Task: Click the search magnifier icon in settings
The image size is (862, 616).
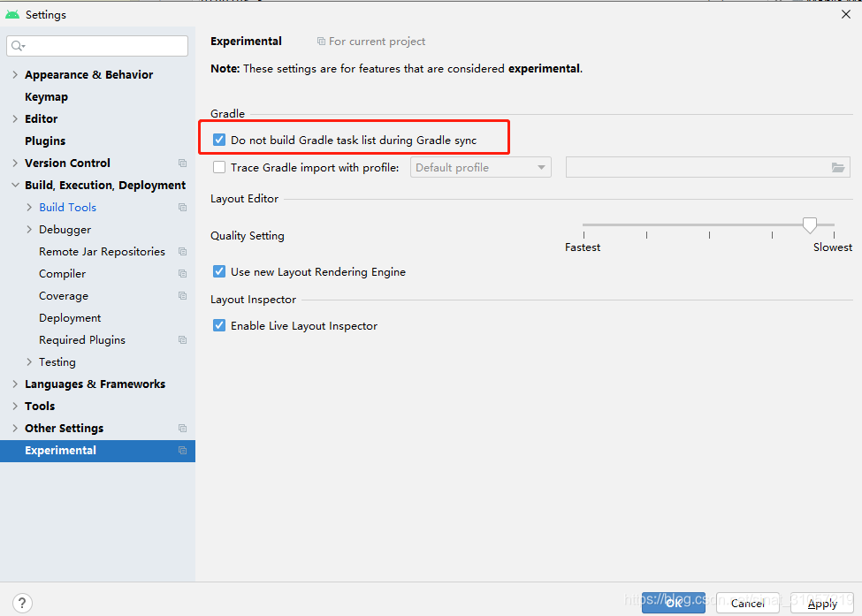Action: click(18, 46)
